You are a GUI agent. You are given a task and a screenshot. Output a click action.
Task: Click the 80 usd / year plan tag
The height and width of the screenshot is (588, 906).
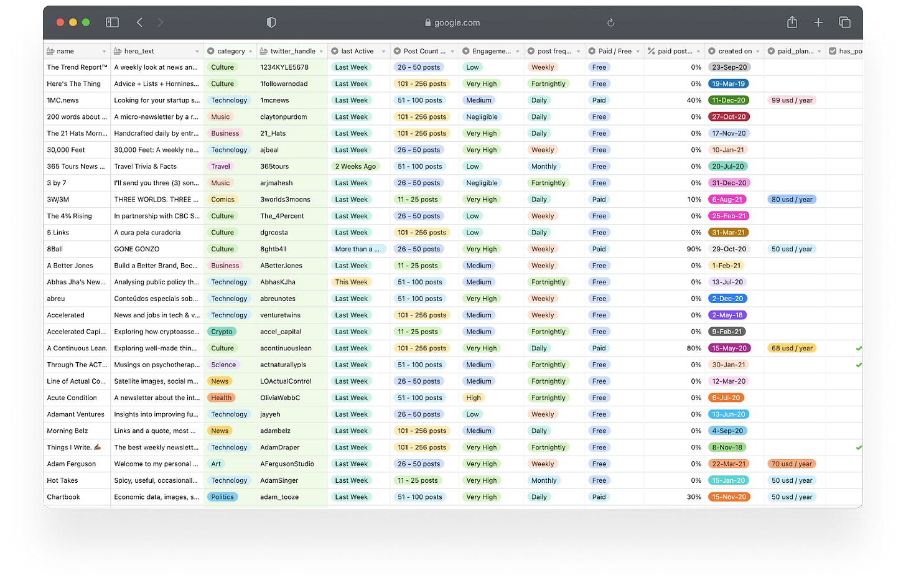792,200
